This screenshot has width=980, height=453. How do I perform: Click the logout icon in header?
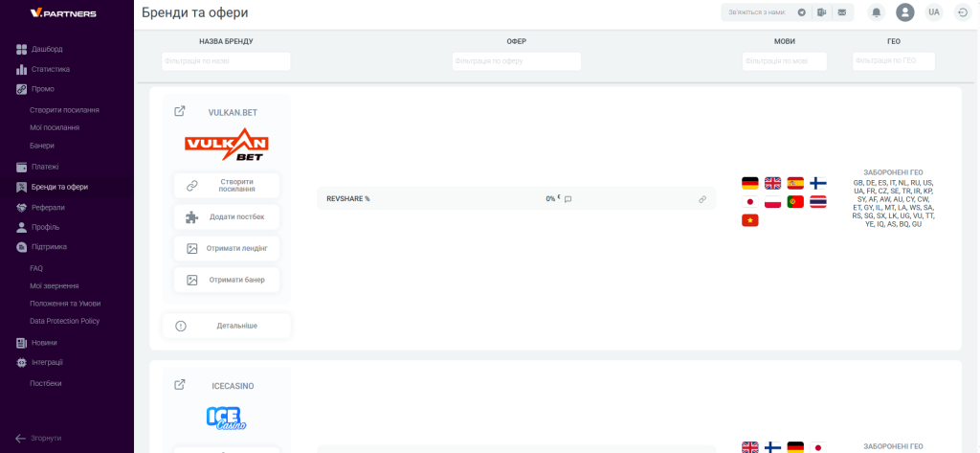(x=962, y=12)
